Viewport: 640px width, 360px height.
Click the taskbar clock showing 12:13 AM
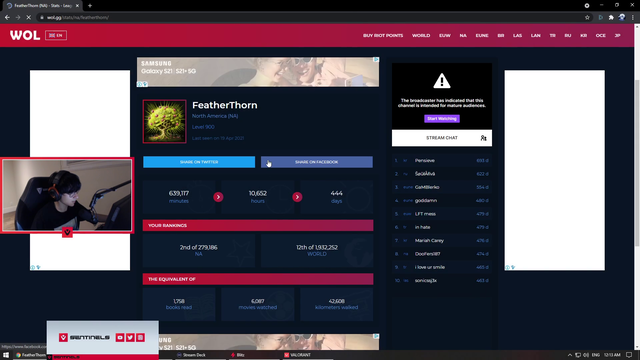click(612, 355)
